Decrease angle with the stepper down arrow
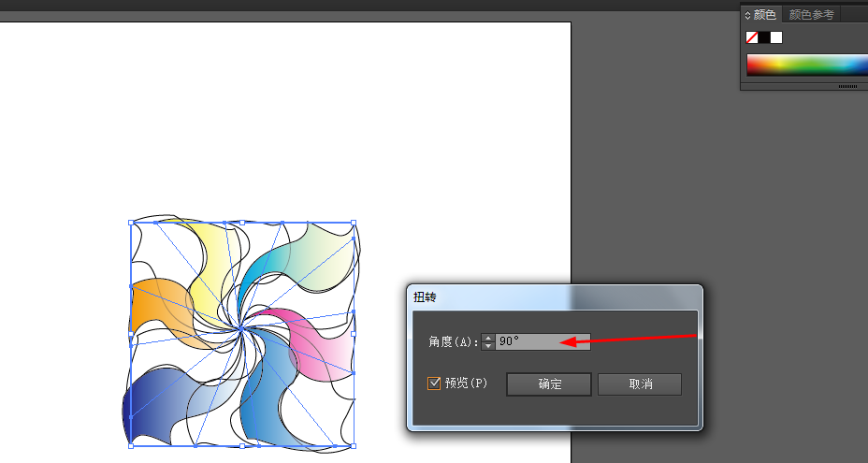Image resolution: width=868 pixels, height=463 pixels. [x=487, y=345]
